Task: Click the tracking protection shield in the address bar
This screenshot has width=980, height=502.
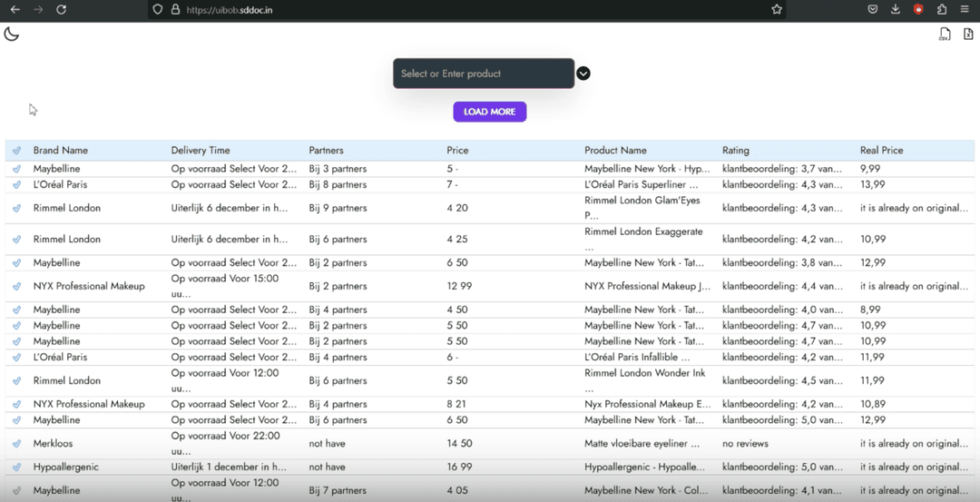Action: (158, 9)
